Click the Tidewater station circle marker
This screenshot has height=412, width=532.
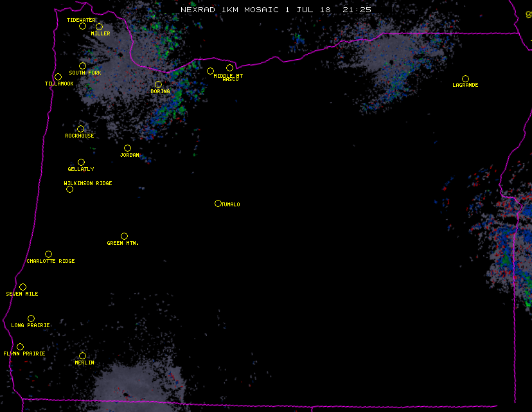[x=82, y=26]
